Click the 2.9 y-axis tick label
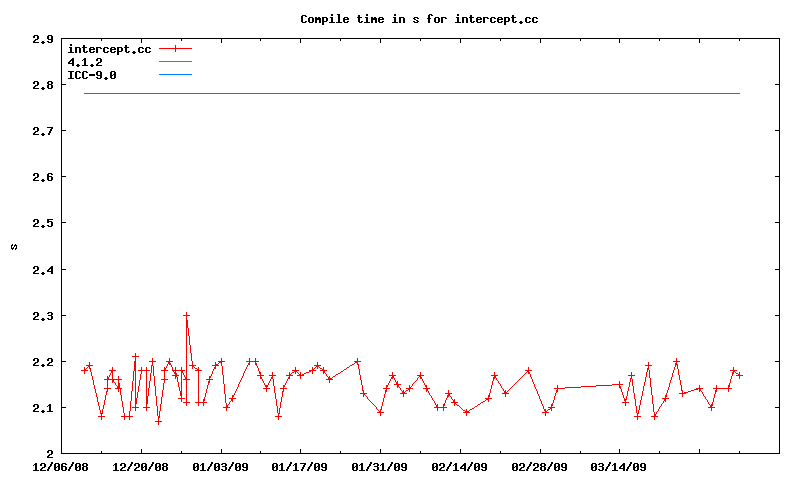 tap(43, 39)
